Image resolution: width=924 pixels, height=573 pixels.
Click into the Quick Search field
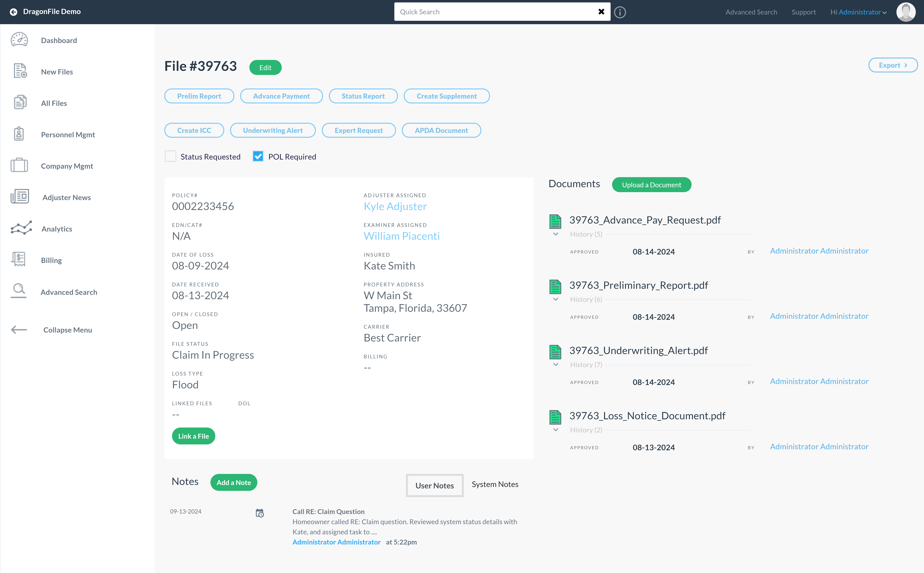tap(494, 12)
